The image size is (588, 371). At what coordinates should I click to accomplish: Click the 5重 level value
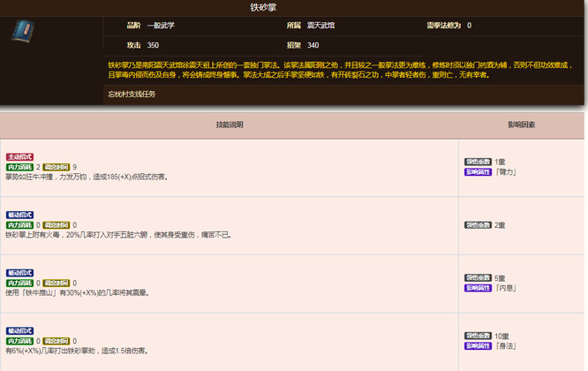click(500, 278)
